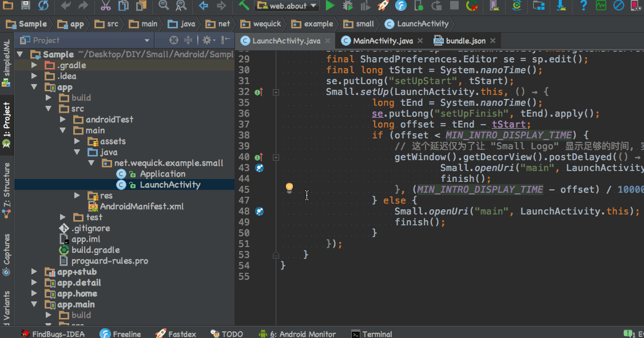644x338 pixels.
Task: Open the Project panel settings gear
Action: click(x=209, y=40)
